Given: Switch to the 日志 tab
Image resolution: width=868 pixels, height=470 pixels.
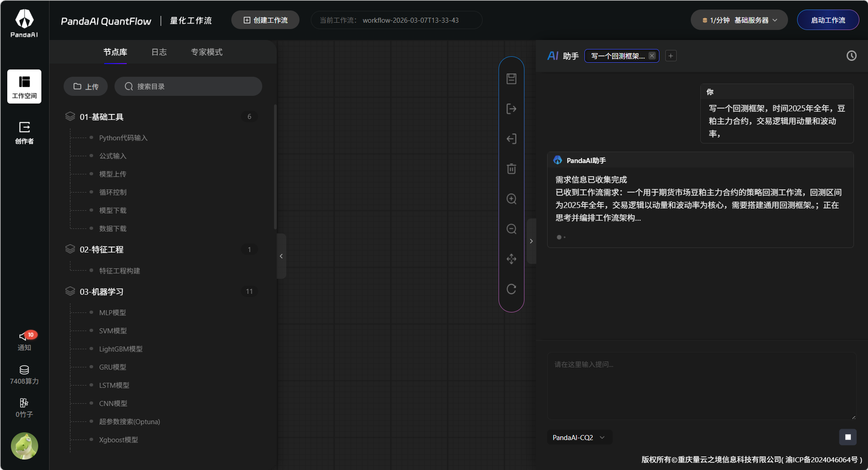Looking at the screenshot, I should [x=159, y=52].
